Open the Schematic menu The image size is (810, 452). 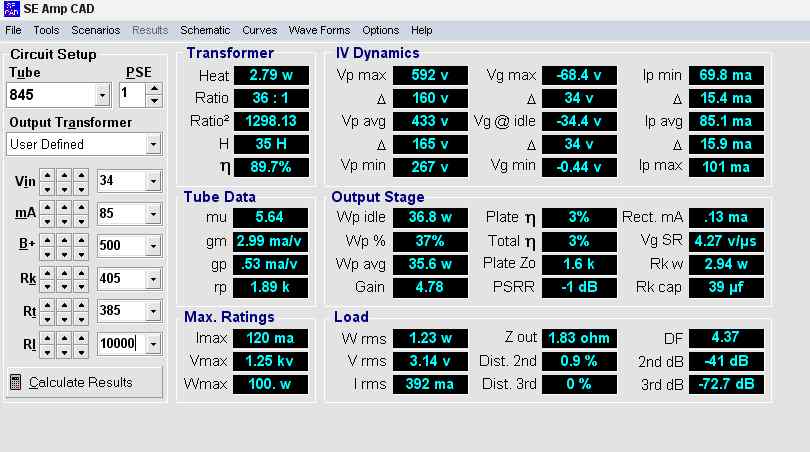(205, 30)
